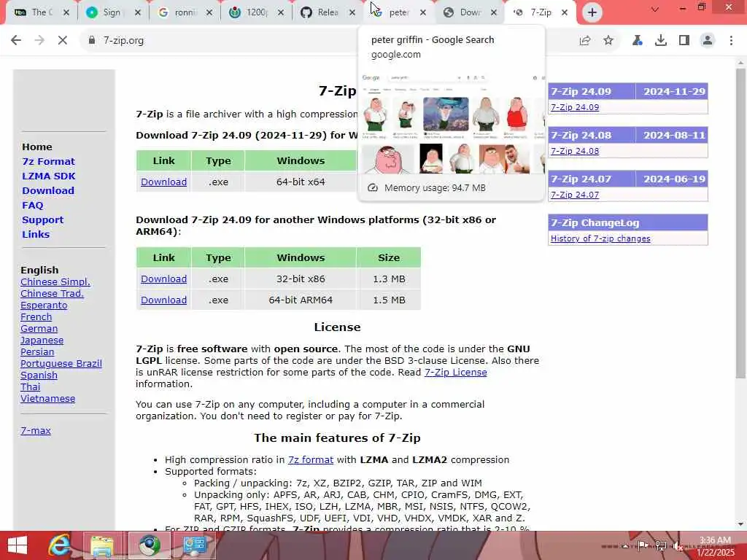
Task: Click the page vertical scrollbar thumb
Action: 740,223
